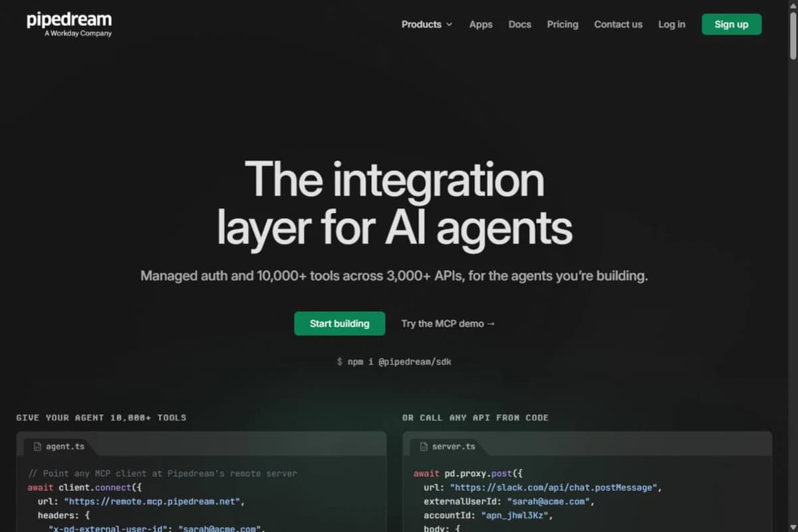Click the "Managed auth and 10,000+ tools" subtitle
The height and width of the screenshot is (532, 798).
394,275
